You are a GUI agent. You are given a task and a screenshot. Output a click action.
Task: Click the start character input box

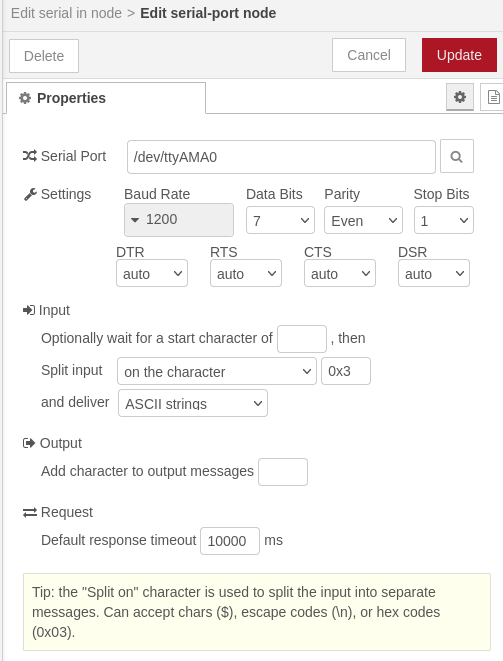pyautogui.click(x=302, y=339)
